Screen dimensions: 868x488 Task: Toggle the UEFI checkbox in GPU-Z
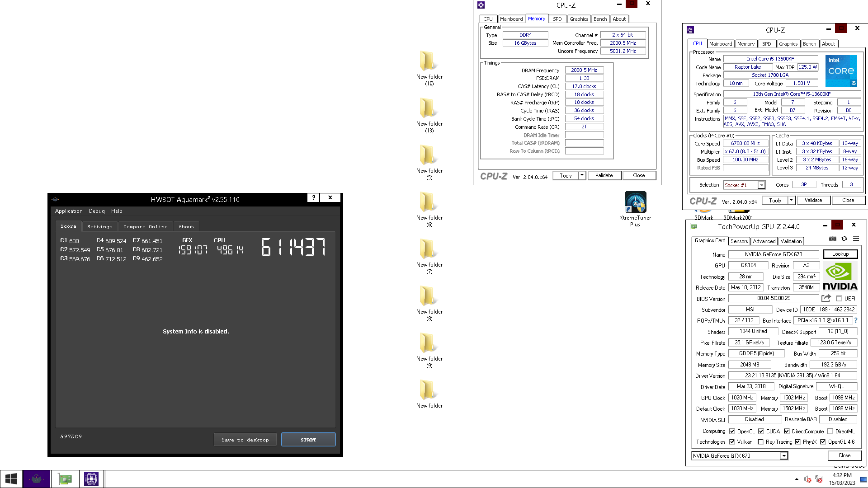point(839,299)
